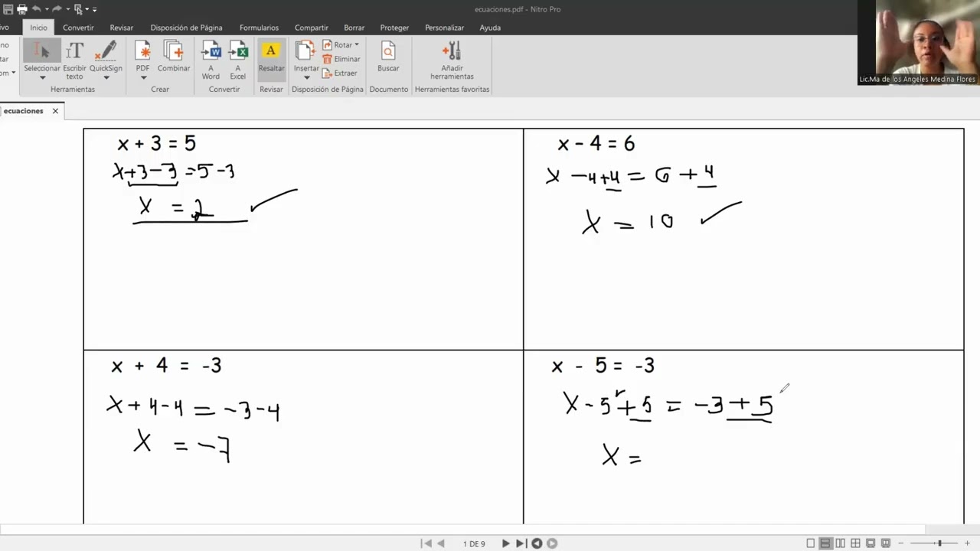This screenshot has width=980, height=551.
Task: Convert document A Word
Action: 211,60
